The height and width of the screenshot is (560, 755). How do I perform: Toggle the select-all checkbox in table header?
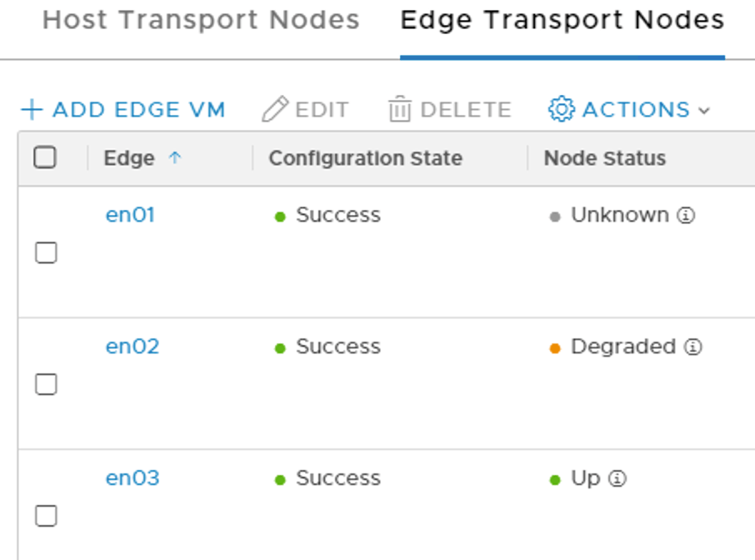click(45, 157)
